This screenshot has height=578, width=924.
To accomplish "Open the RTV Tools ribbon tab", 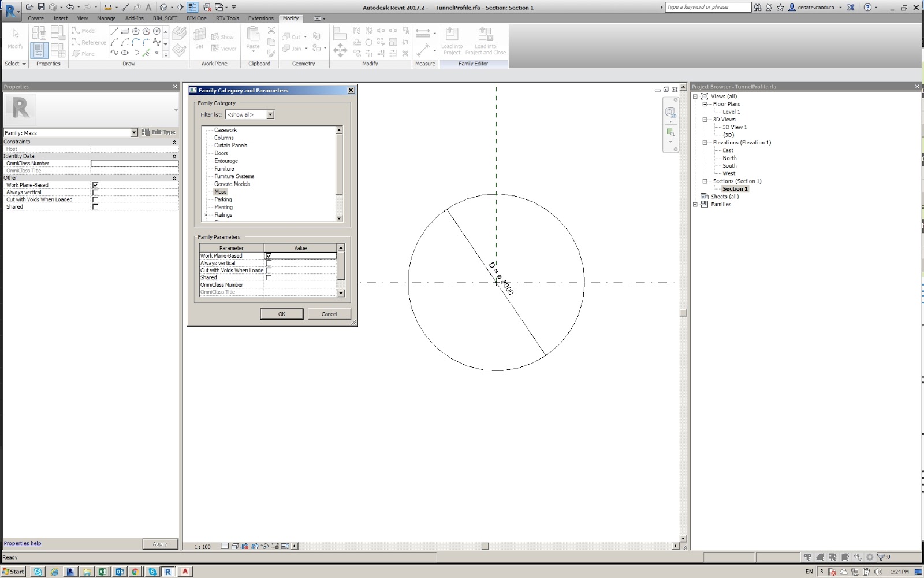I will (x=228, y=18).
